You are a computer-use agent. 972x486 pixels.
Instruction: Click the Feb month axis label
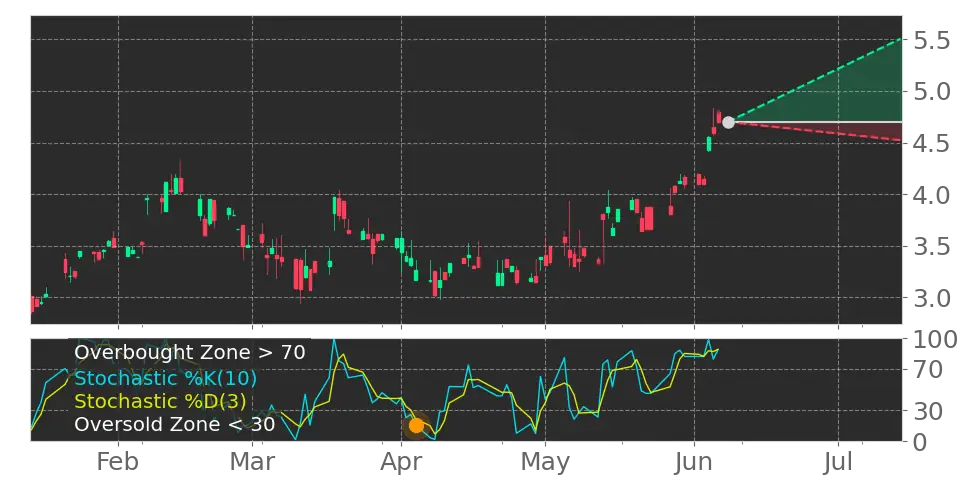(118, 462)
